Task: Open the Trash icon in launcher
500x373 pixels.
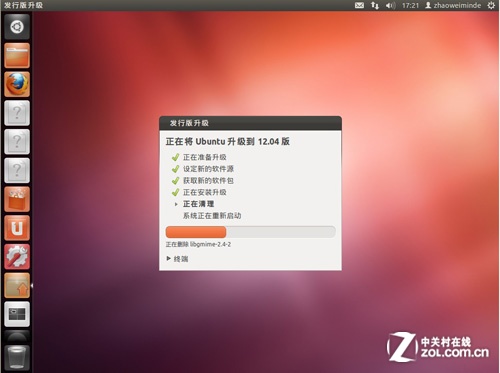Action: pos(17,357)
